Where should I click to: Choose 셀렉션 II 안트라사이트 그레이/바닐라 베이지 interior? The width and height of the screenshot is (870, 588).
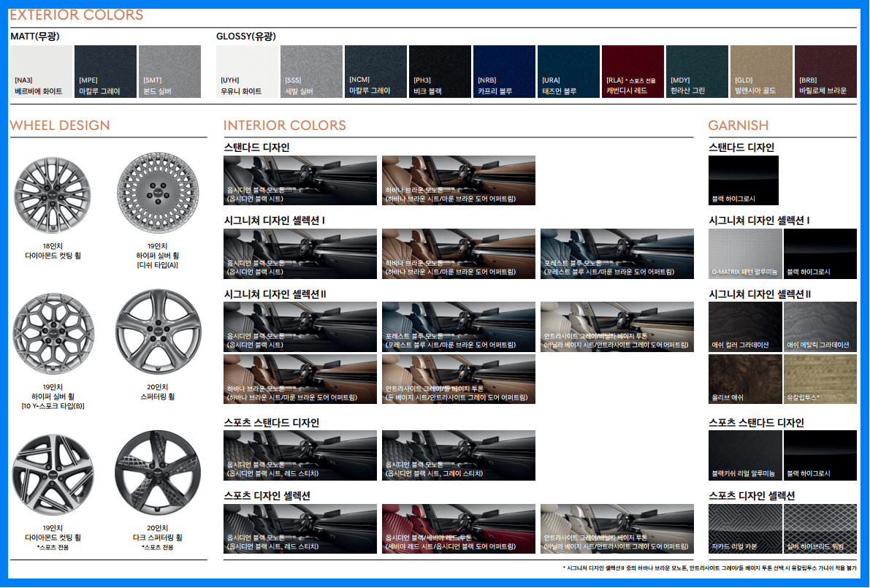coord(617,327)
